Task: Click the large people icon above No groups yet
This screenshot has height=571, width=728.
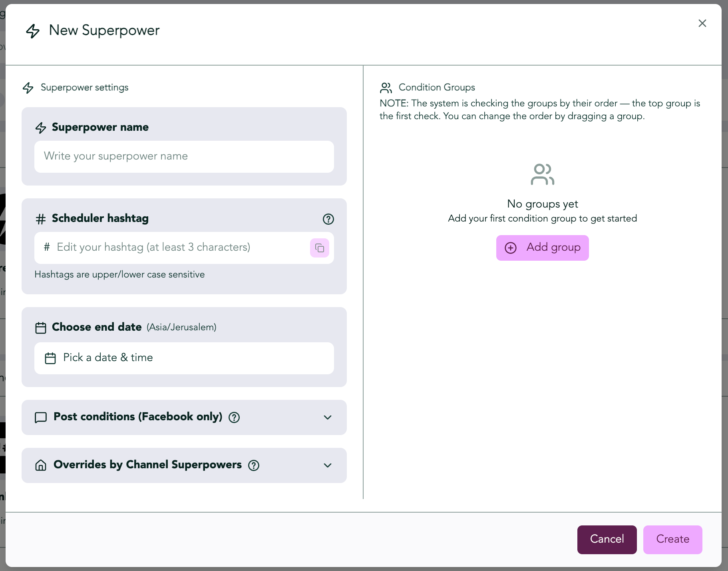Action: pyautogui.click(x=543, y=174)
